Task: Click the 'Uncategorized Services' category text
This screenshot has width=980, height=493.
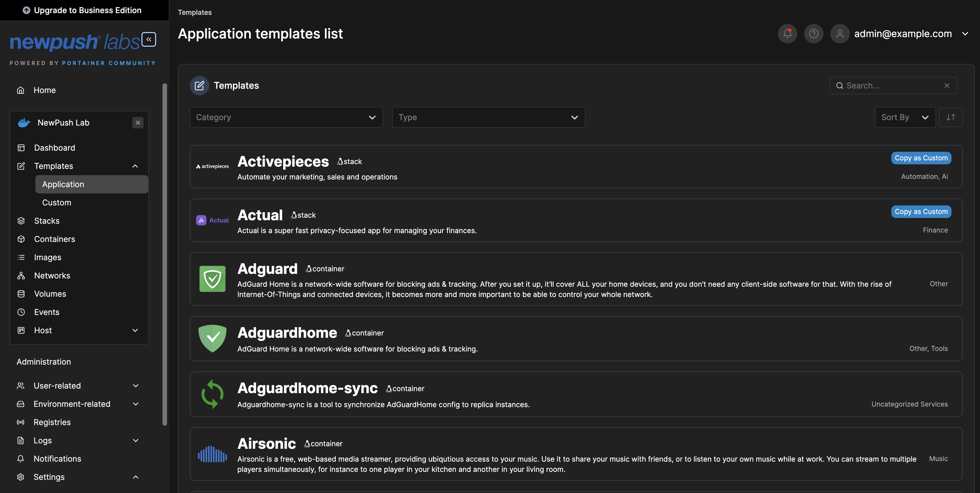Action: (x=910, y=404)
